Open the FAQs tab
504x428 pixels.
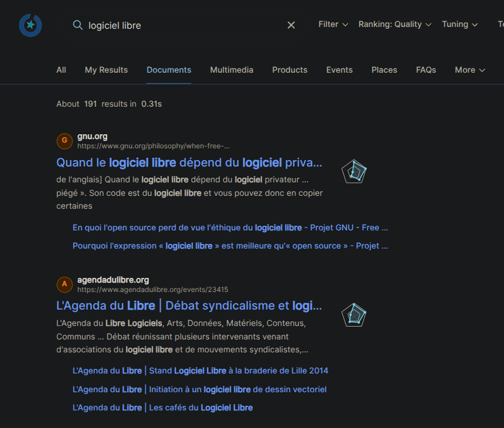pyautogui.click(x=426, y=70)
